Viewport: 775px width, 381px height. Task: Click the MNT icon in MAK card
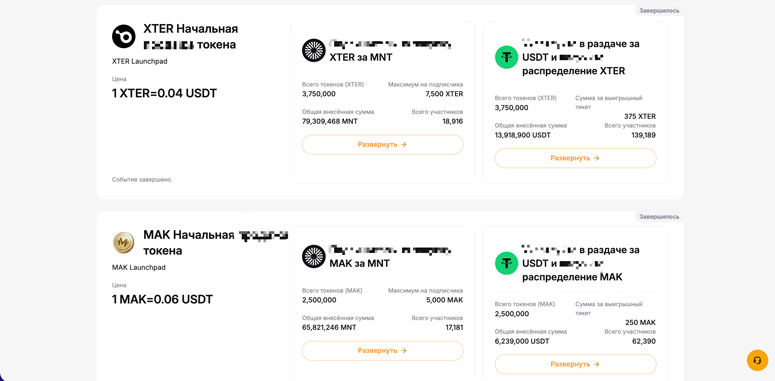point(314,256)
